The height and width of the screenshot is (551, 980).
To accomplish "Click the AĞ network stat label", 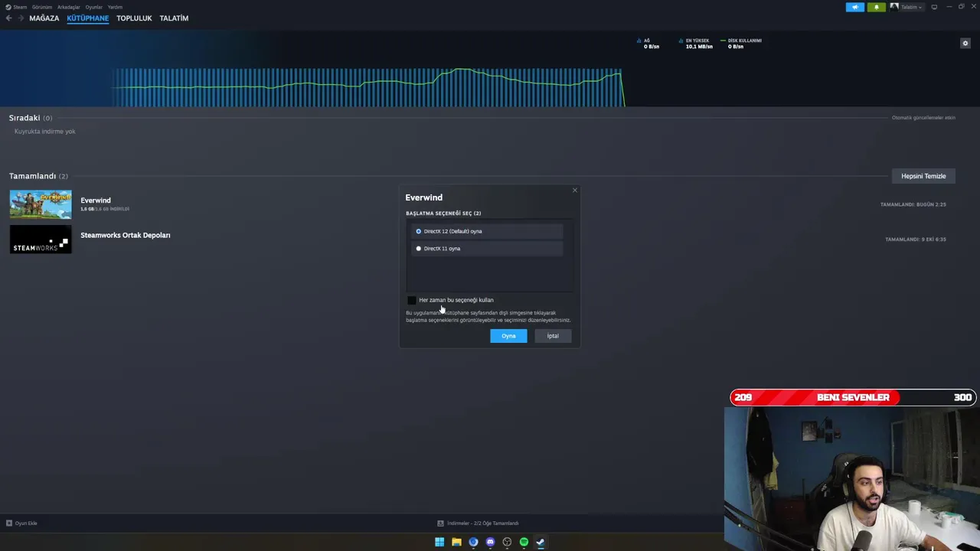I will coord(646,41).
